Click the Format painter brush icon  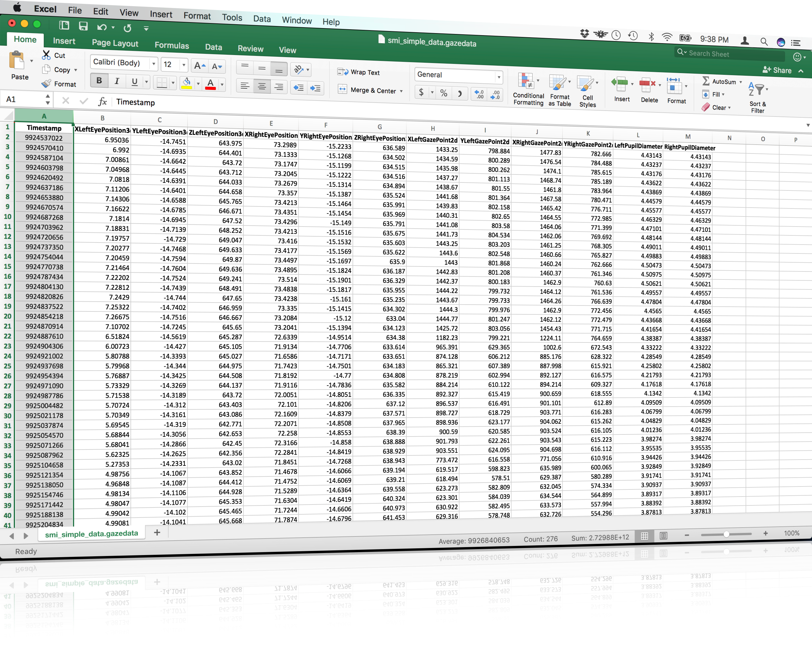[x=46, y=84]
